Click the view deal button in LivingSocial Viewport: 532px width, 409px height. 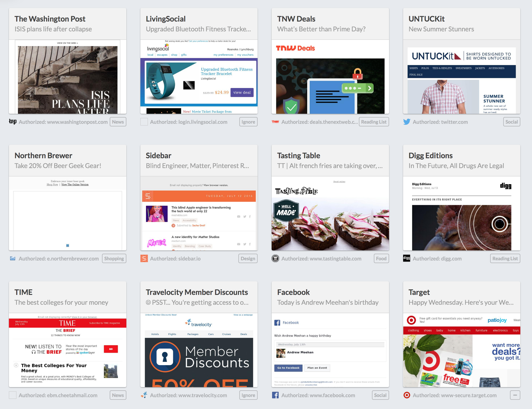coord(242,92)
